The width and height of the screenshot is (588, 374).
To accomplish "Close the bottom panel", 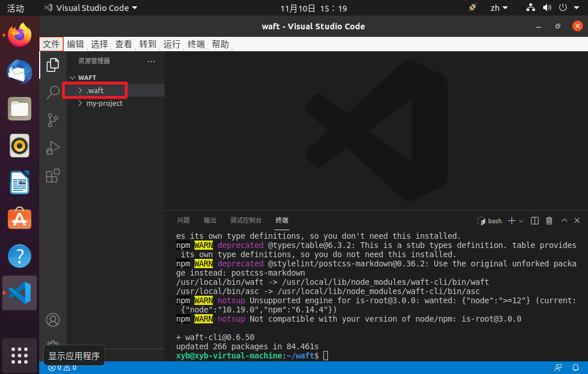I will (x=577, y=220).
